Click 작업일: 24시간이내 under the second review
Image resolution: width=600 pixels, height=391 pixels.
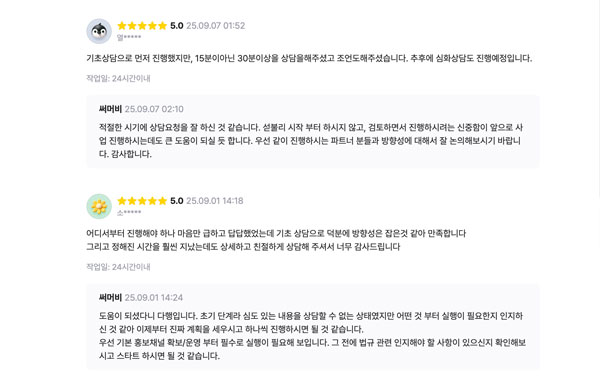[x=118, y=267]
